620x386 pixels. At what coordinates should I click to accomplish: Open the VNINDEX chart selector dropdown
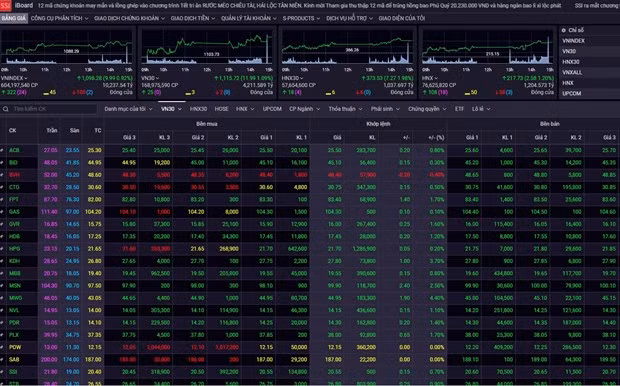coord(14,78)
